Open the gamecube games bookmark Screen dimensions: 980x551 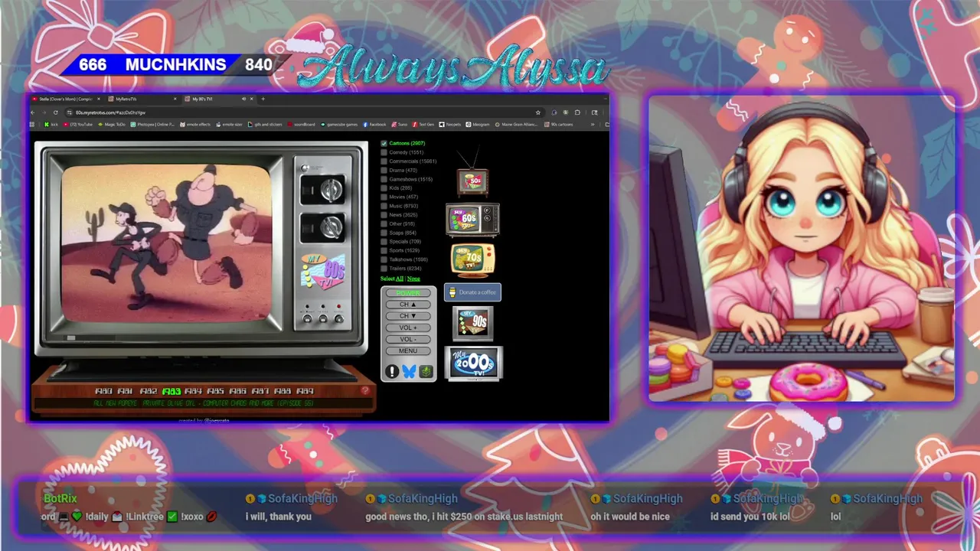pyautogui.click(x=339, y=124)
